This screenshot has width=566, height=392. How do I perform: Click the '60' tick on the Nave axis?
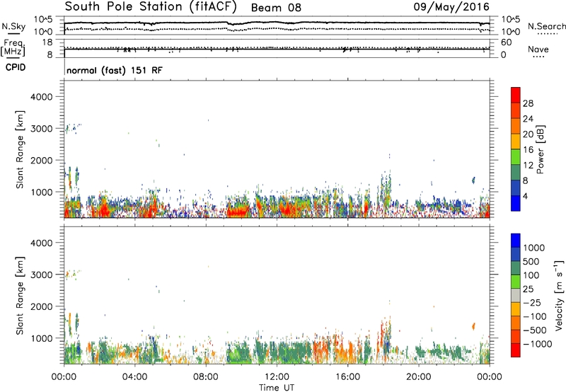(x=507, y=42)
